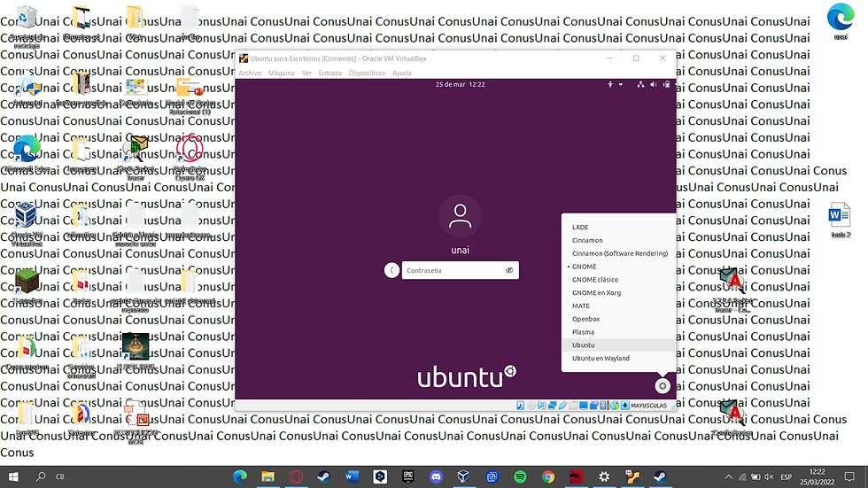This screenshot has width=868, height=488.
Task: Choose the Cinnamon desktop session
Action: (618, 240)
